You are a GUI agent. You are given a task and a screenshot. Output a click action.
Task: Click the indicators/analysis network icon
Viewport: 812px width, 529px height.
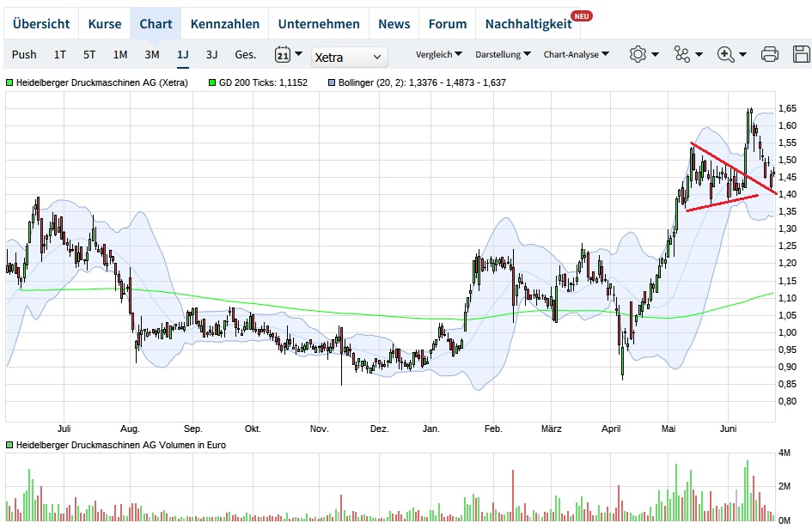681,53
